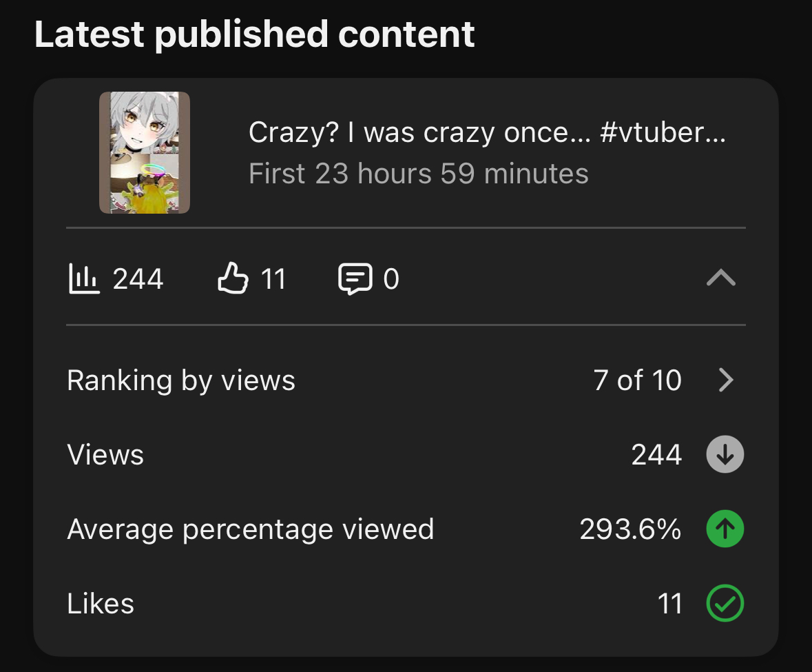Viewport: 812px width, 672px height.
Task: Click the "7 of 10" ranking value
Action: pyautogui.click(x=637, y=380)
